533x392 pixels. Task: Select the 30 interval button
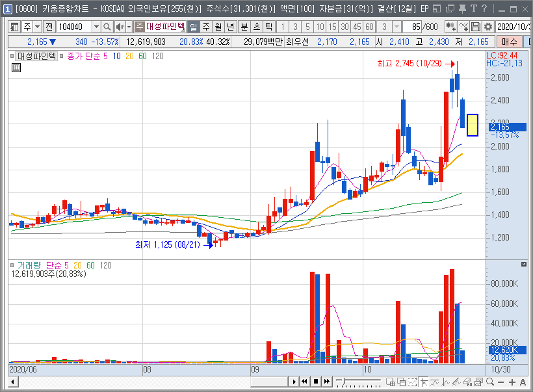344,27
